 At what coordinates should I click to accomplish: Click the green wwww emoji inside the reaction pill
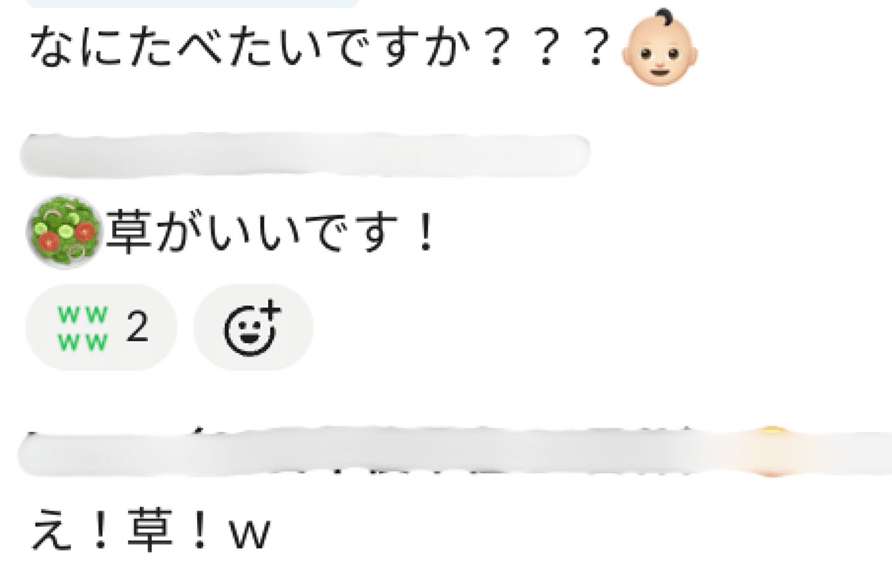(83, 328)
